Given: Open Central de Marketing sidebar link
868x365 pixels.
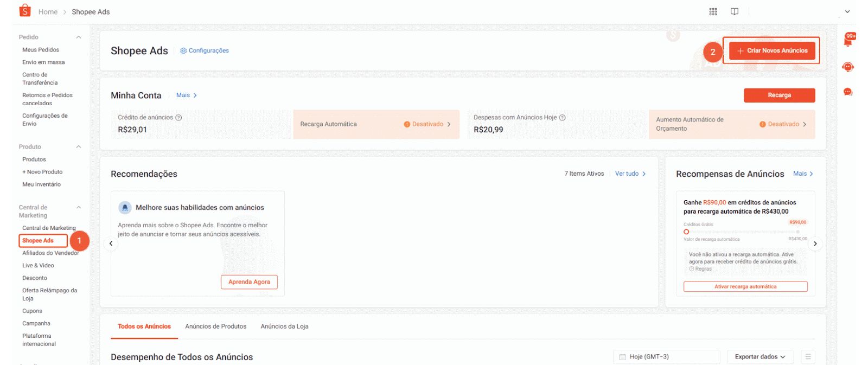Looking at the screenshot, I should [x=49, y=228].
